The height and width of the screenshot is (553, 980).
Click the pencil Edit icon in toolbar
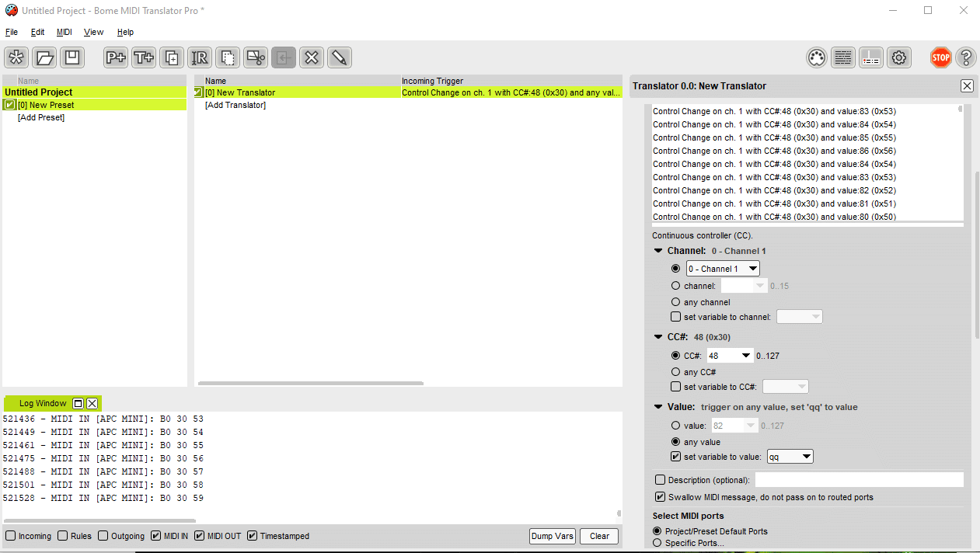coord(340,57)
